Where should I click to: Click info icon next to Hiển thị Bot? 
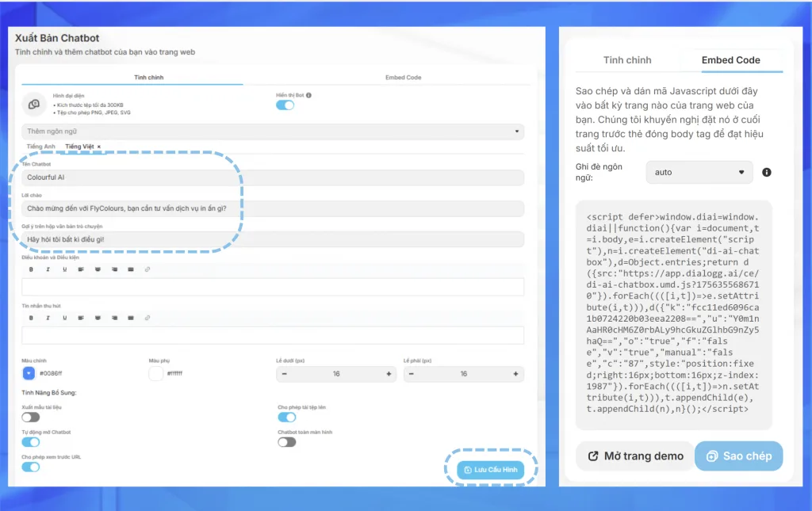[308, 95]
